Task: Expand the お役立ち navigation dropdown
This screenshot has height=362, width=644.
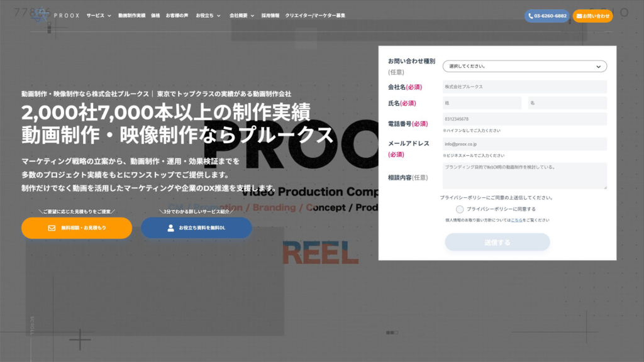Action: pos(208,15)
